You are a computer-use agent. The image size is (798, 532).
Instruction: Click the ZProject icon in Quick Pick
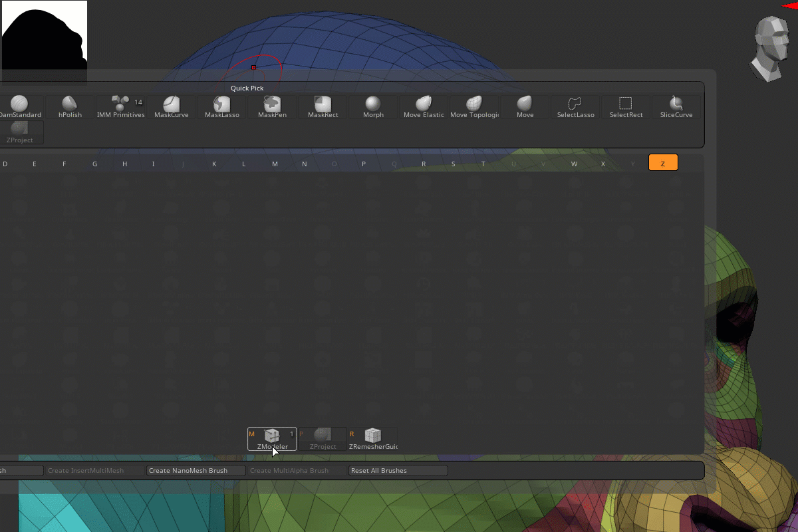coord(21,132)
